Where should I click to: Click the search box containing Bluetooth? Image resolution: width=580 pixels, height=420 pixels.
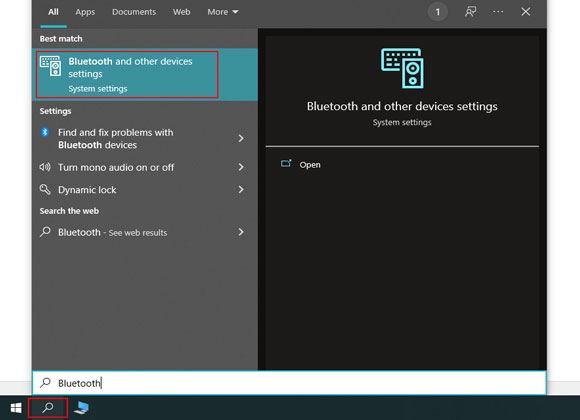coord(289,383)
